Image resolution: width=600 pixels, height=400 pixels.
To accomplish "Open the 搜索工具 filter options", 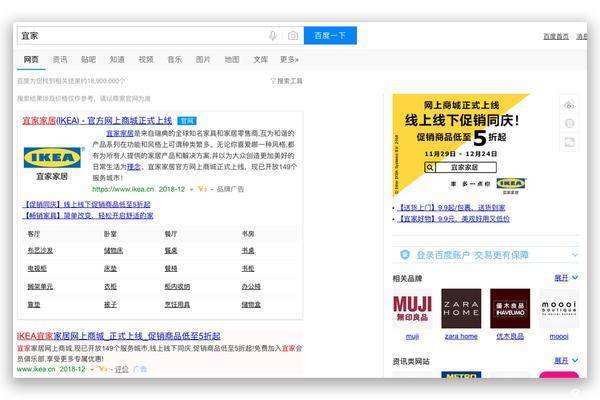I will pos(286,80).
